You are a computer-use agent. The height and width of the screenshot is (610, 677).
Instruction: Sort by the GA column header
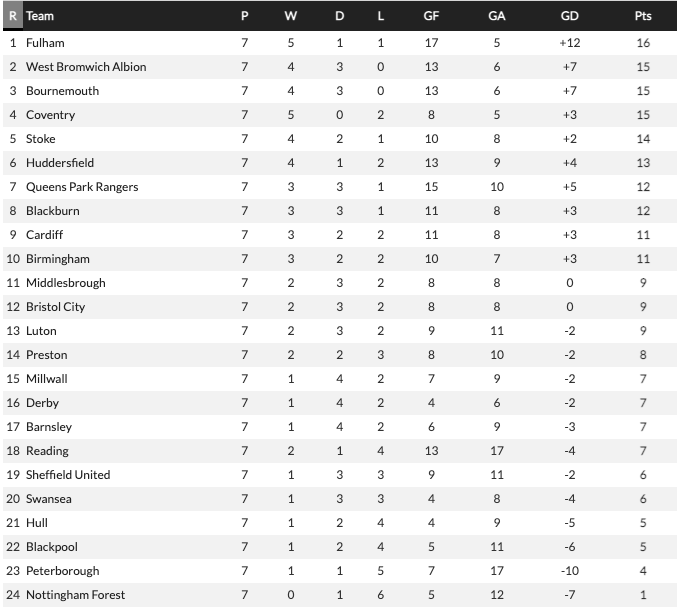tap(497, 16)
